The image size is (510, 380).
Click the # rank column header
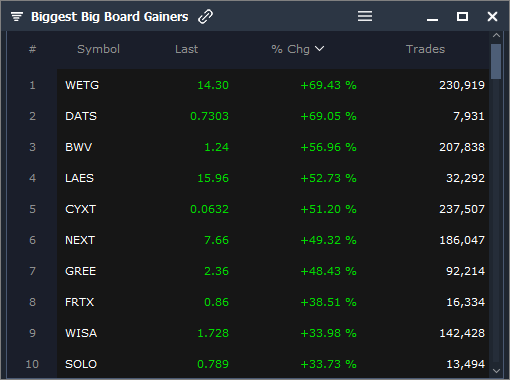tap(32, 49)
